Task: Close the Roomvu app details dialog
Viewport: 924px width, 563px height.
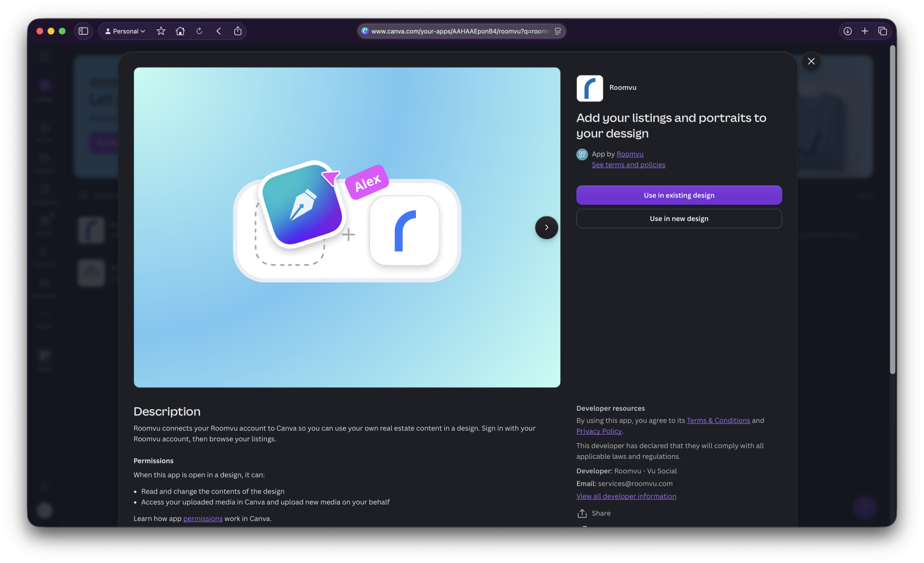Action: 811,61
